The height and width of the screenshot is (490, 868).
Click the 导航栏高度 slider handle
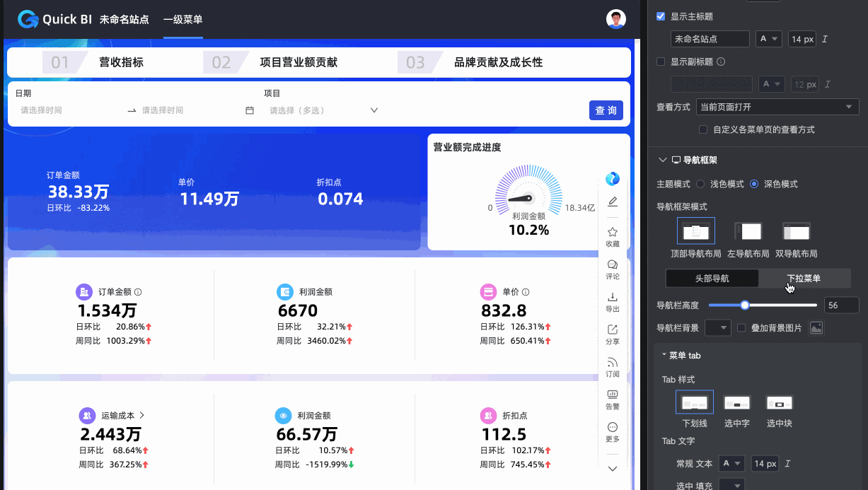pos(745,305)
